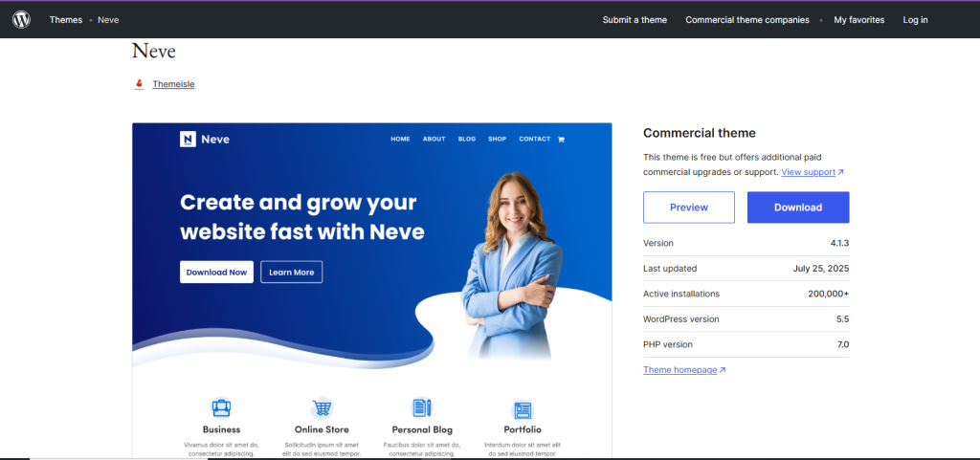Open Submit a theme page
The width and height of the screenshot is (980, 460).
point(635,20)
